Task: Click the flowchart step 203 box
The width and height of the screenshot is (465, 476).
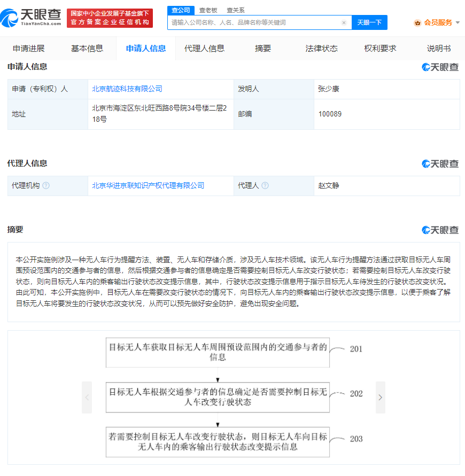Action: point(218,442)
